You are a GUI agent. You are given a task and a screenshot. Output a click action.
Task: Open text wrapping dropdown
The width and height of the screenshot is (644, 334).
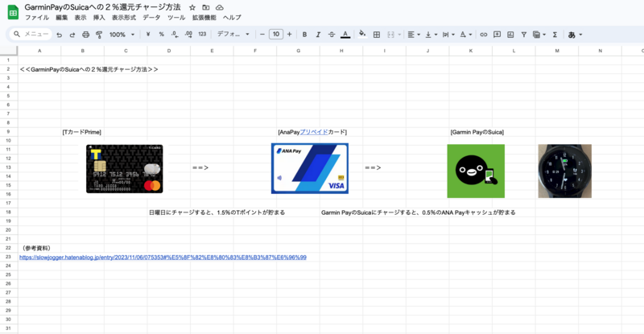tap(448, 35)
